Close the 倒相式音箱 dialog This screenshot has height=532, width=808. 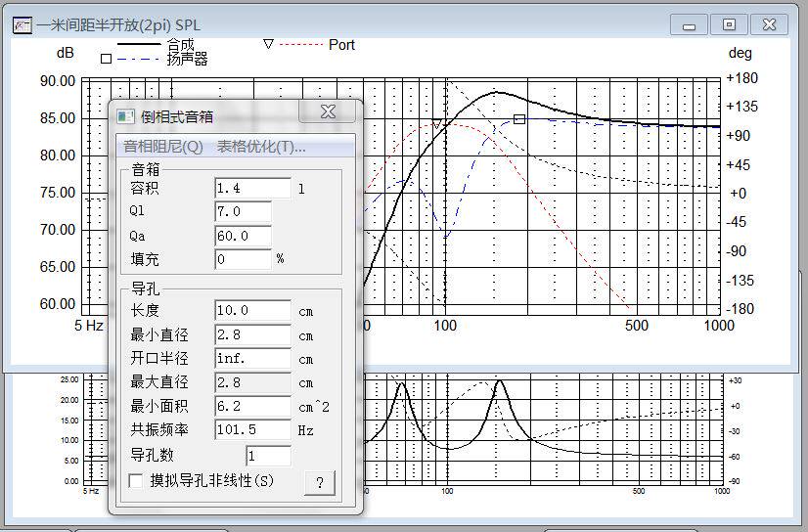point(329,112)
